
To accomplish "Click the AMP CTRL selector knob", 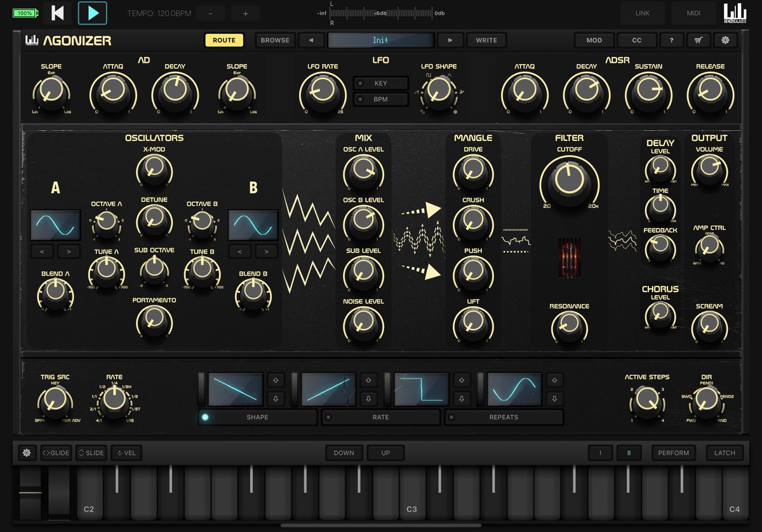I will (709, 248).
